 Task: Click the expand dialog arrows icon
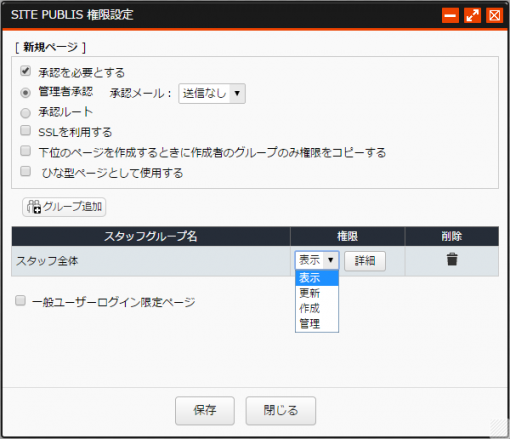click(472, 15)
